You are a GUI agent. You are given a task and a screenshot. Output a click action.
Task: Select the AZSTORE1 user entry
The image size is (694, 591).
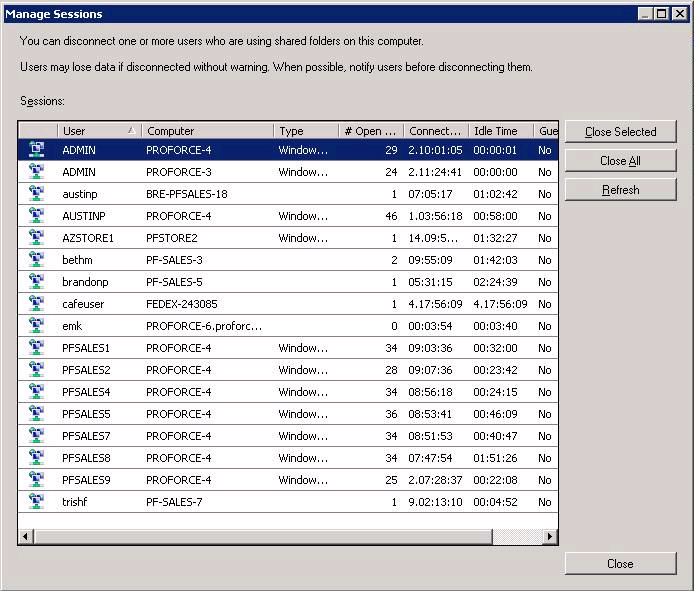[88, 238]
